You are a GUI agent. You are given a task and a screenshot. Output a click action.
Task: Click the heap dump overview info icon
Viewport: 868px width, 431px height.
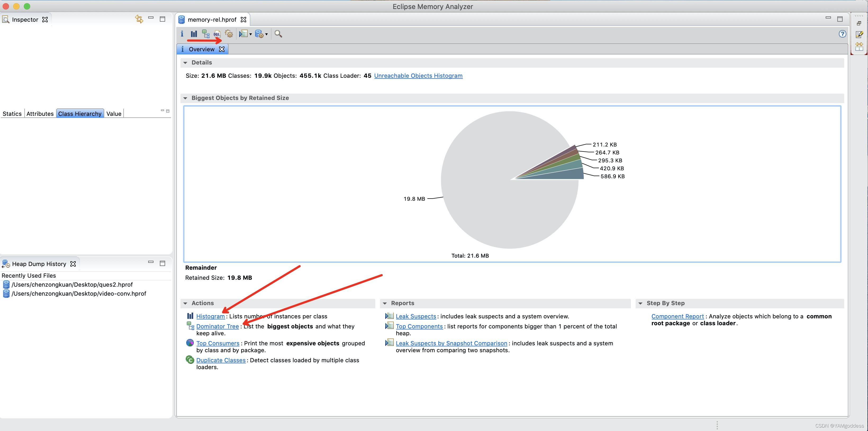(182, 34)
